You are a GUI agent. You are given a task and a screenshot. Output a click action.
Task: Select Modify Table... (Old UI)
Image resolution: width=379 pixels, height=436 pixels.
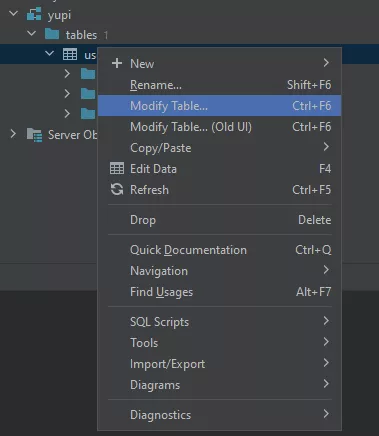click(219, 127)
